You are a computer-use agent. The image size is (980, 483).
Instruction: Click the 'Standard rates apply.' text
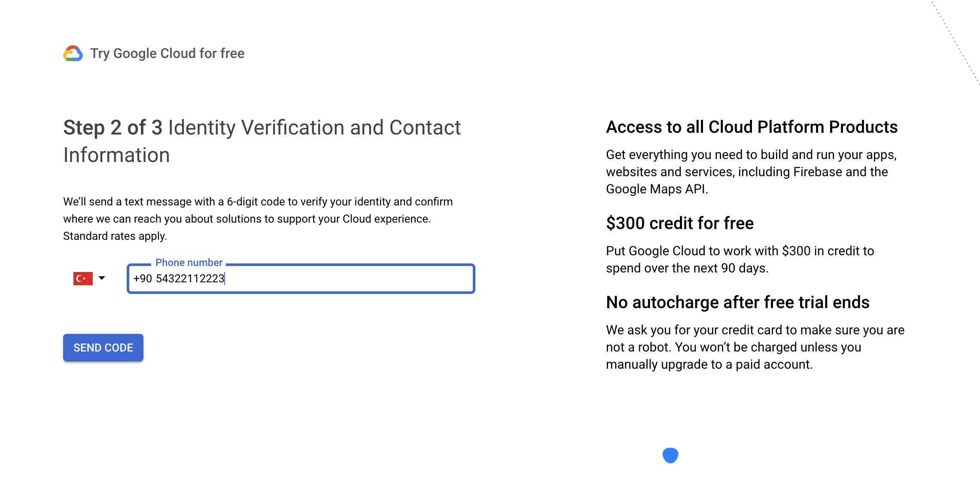(x=115, y=236)
